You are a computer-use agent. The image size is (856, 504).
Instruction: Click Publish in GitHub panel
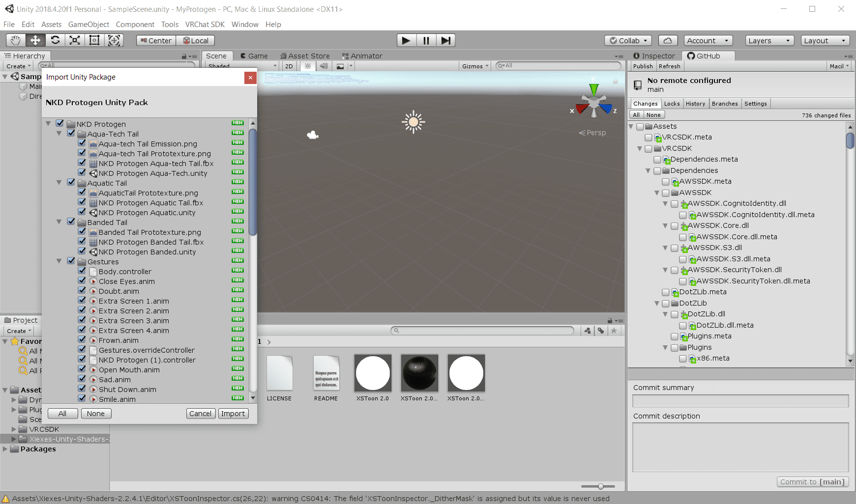pos(643,66)
